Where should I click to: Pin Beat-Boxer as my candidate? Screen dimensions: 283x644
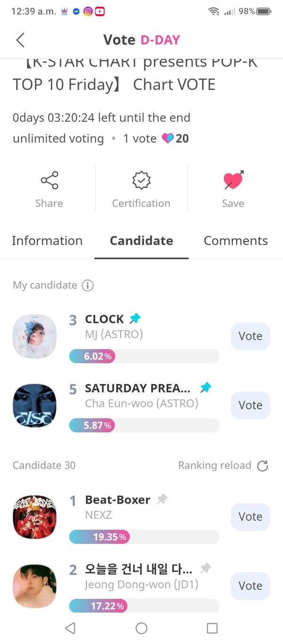click(x=162, y=499)
